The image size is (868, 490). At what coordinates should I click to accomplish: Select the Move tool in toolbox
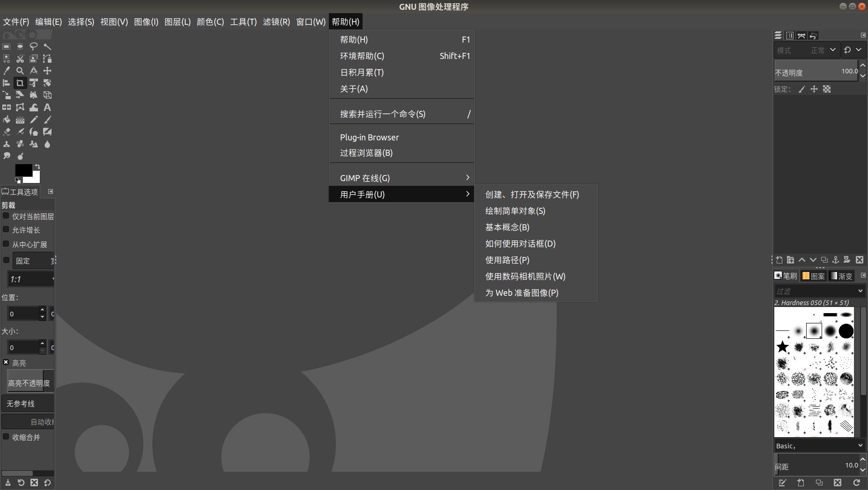point(47,71)
